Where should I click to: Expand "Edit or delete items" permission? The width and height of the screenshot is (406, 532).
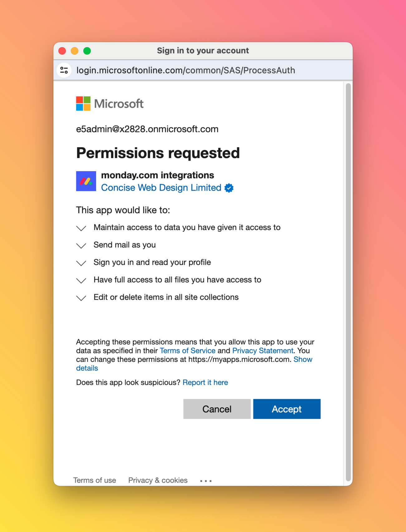(81, 298)
